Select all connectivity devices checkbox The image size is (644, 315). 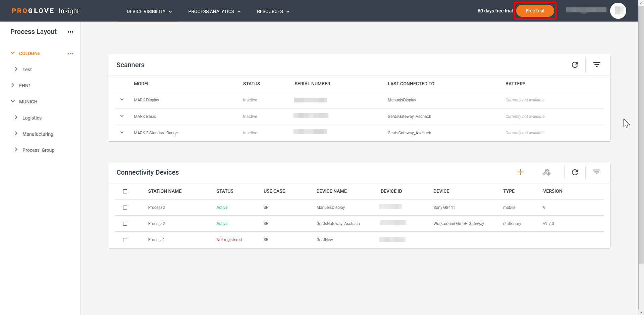point(125,191)
